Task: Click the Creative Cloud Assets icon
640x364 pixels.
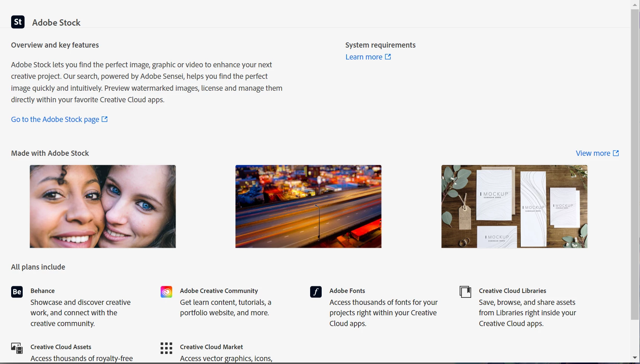Action: click(17, 348)
